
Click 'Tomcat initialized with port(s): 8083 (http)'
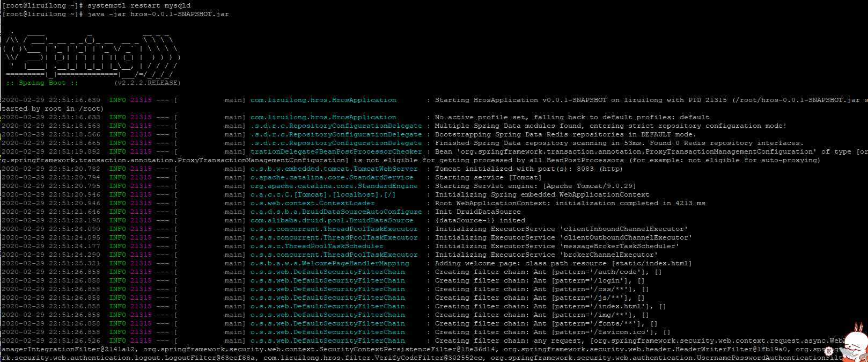click(x=529, y=169)
